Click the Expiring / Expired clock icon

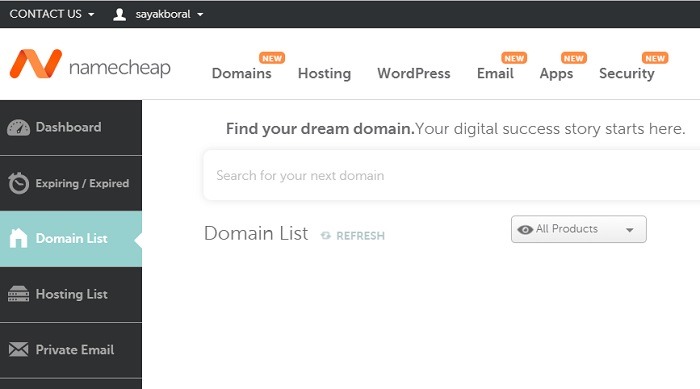pyautogui.click(x=18, y=183)
